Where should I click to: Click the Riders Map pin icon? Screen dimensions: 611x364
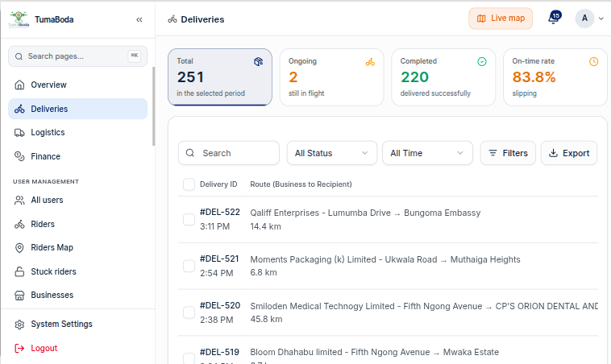pyautogui.click(x=19, y=248)
